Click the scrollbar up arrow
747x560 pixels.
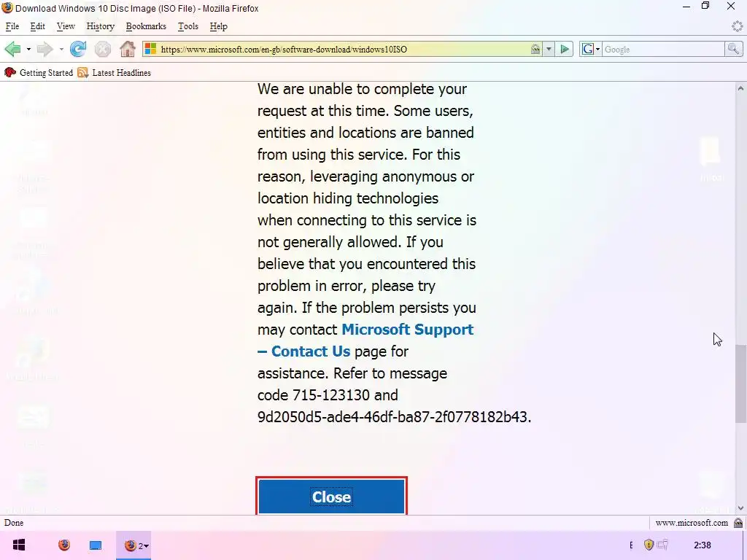pos(740,88)
